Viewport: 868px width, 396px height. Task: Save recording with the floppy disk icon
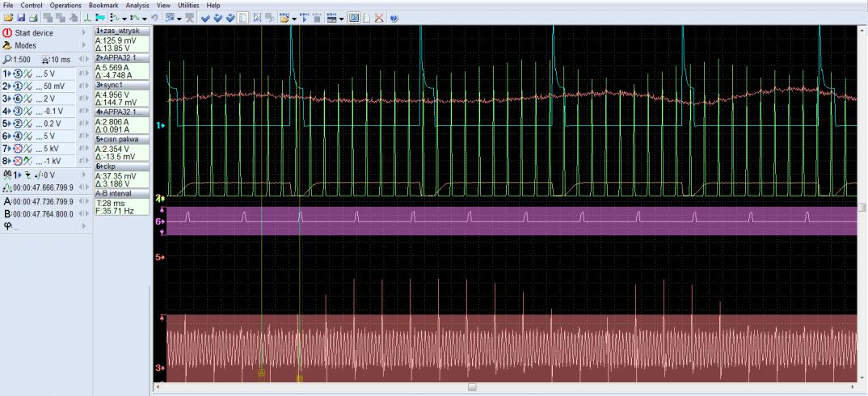coord(19,17)
